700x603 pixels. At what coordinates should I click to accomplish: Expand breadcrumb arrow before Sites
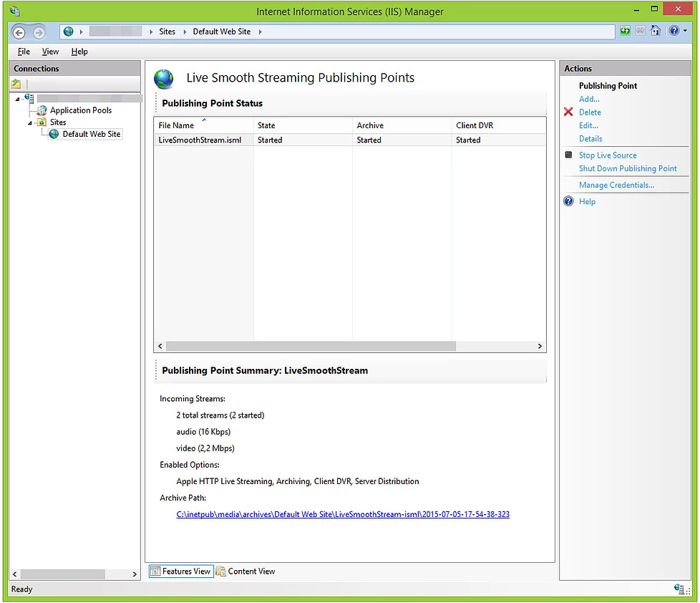pos(151,32)
